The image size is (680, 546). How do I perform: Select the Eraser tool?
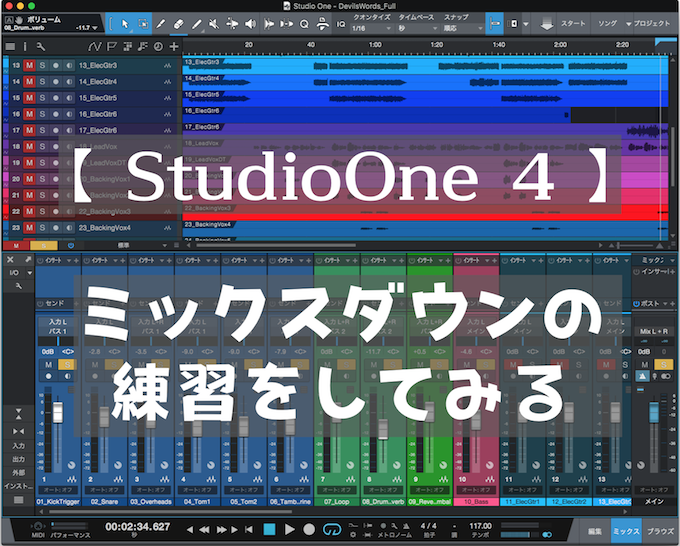tap(178, 24)
